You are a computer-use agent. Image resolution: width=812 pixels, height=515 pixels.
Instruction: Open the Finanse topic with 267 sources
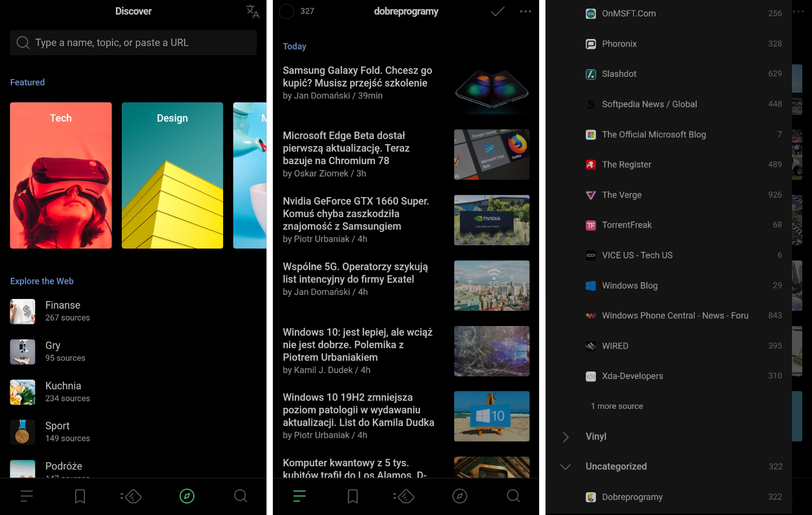click(133, 311)
